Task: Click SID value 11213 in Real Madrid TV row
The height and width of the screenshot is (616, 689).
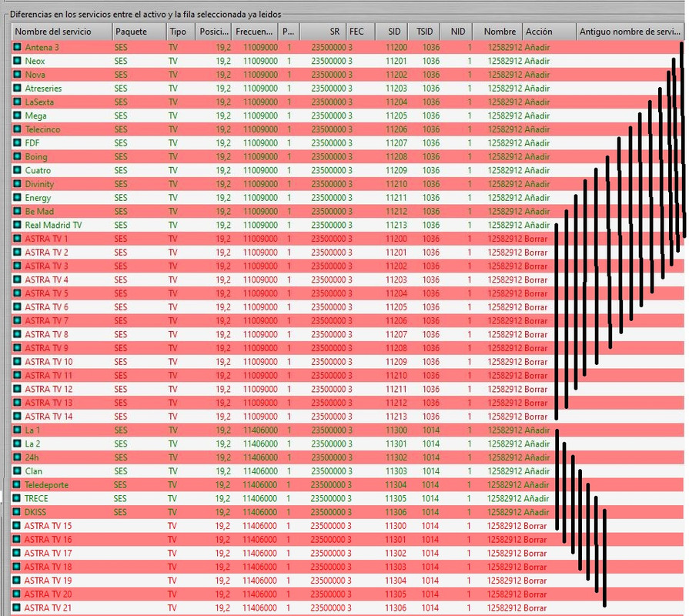Action: point(396,225)
